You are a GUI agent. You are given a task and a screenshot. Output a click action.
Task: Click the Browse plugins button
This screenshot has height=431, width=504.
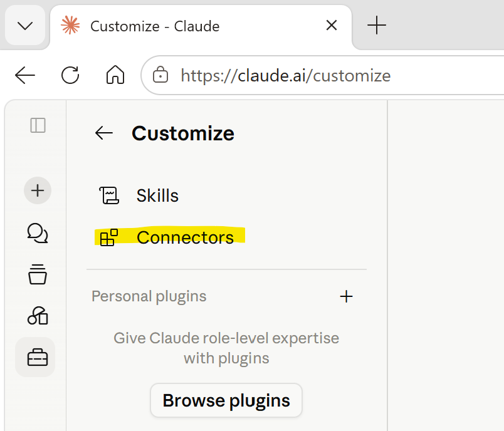click(x=226, y=400)
